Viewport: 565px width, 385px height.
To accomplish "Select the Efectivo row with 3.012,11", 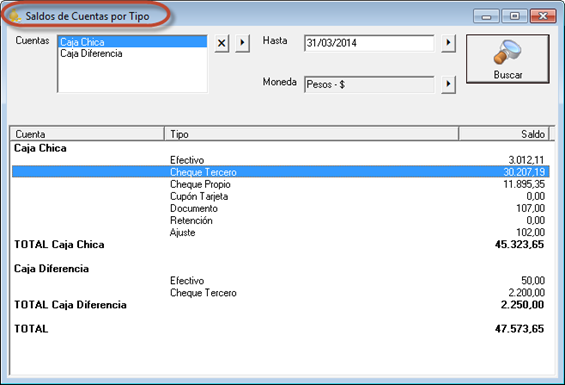I will point(281,160).
